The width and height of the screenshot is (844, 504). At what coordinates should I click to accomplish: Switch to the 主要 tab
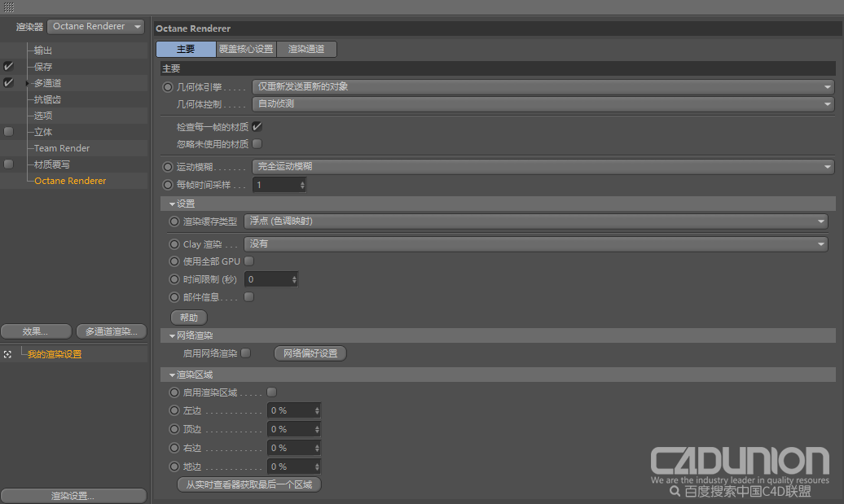click(186, 49)
